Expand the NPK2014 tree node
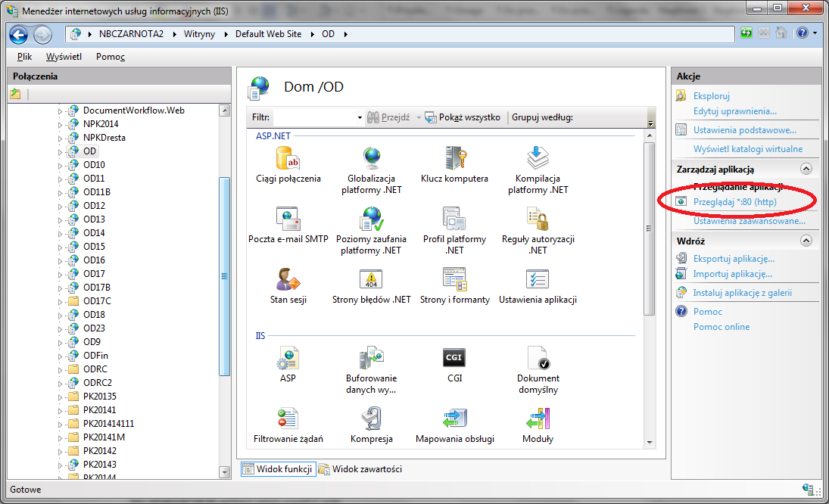 60,125
